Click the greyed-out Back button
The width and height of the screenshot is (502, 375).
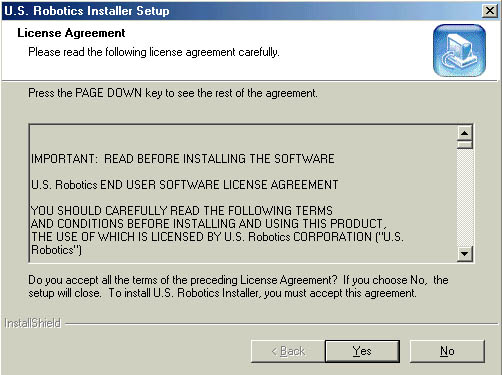click(288, 351)
